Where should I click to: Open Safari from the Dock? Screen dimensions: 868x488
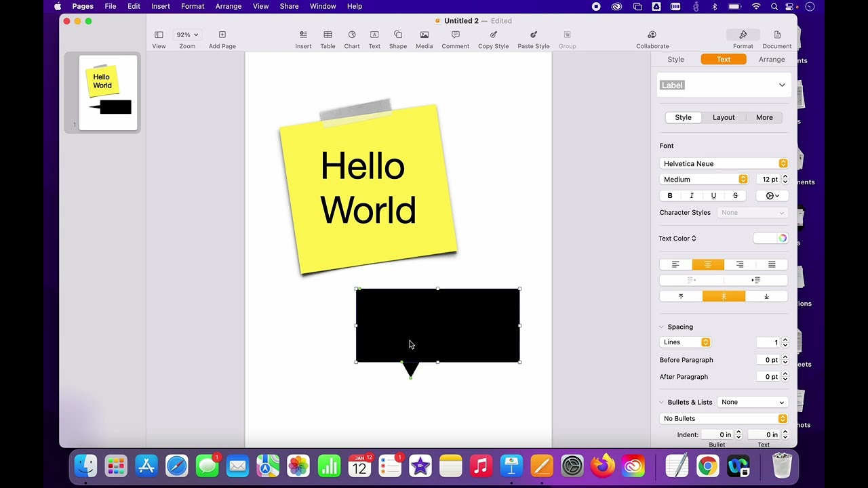coord(177,466)
